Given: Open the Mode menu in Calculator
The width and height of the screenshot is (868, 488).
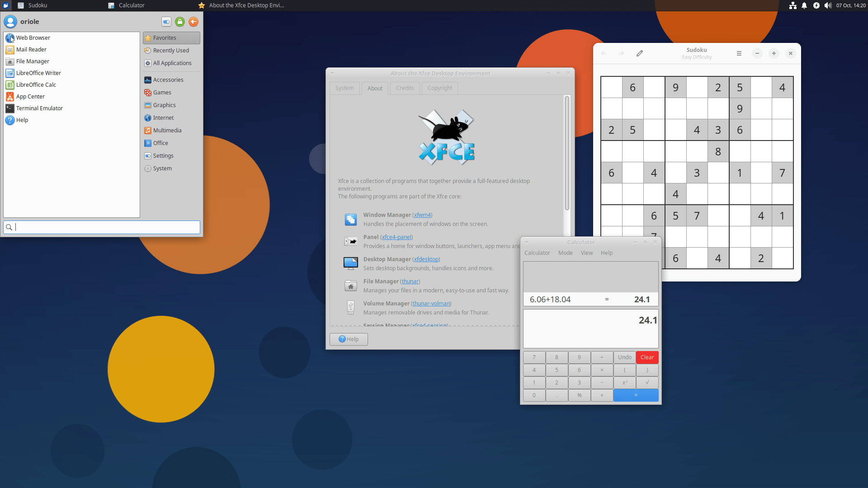Looking at the screenshot, I should 565,253.
